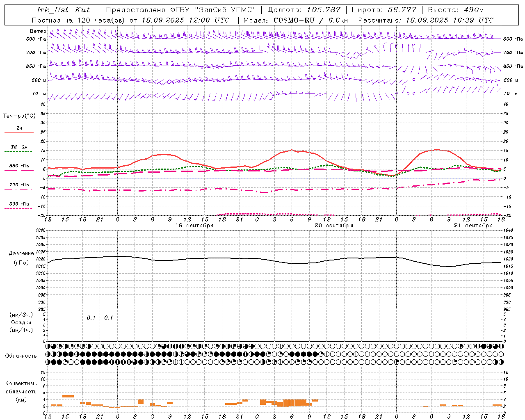Click the Долгота: 105.787 value

pyautogui.click(x=304, y=10)
